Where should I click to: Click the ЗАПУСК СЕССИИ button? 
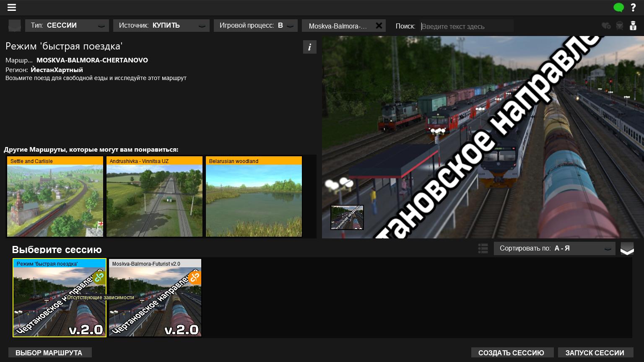click(595, 353)
